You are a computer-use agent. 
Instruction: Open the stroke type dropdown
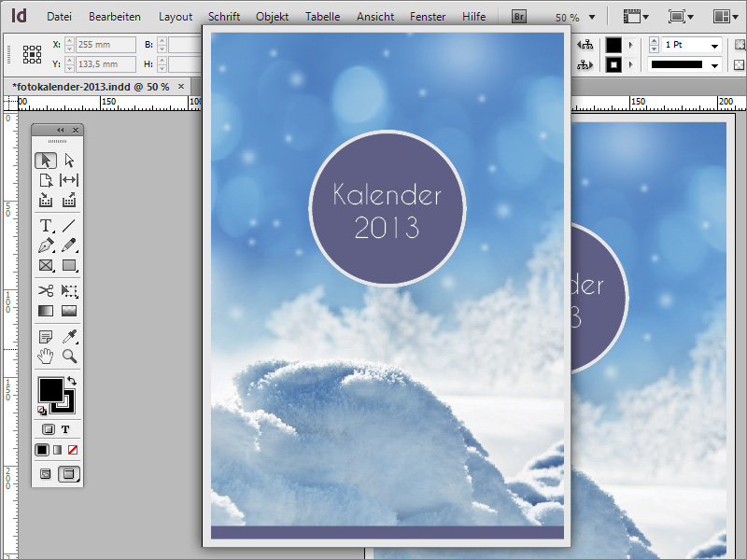712,64
